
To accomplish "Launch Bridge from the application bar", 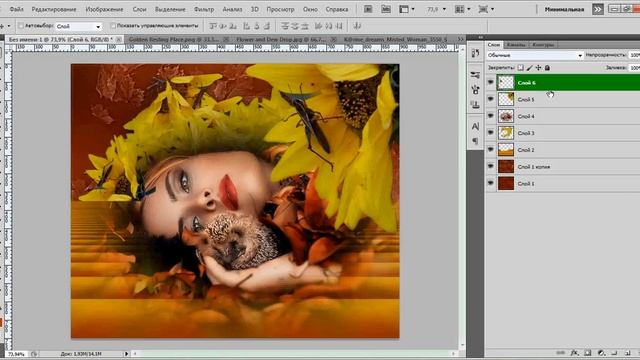I will tap(368, 9).
